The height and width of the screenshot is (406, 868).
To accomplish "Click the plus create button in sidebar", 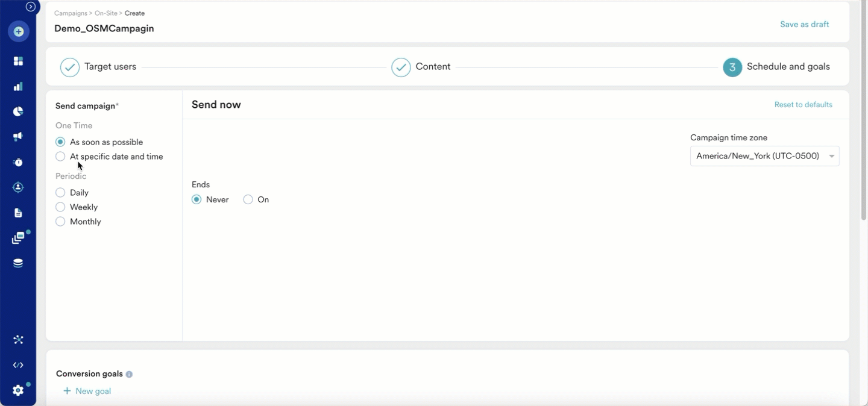I will coord(19,31).
